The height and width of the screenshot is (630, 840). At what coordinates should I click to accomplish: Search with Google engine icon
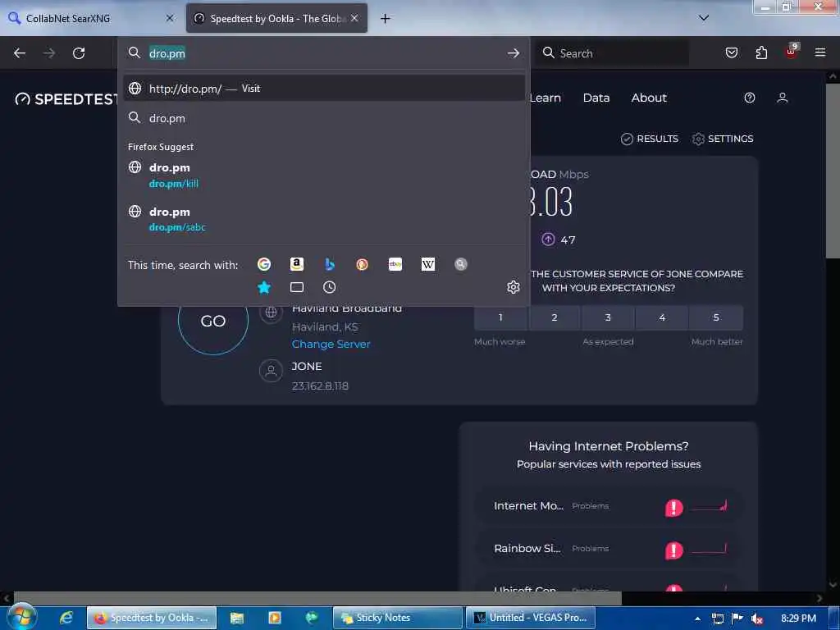pos(264,264)
